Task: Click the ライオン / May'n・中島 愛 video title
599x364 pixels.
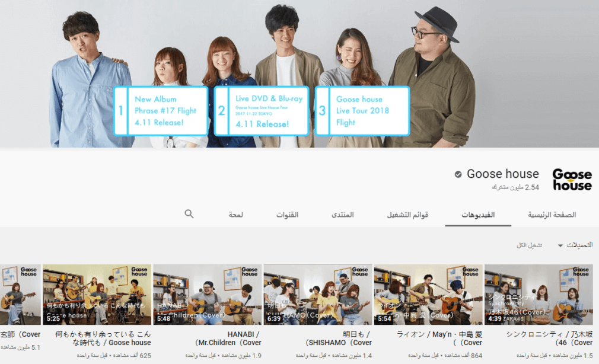Action: 439,339
